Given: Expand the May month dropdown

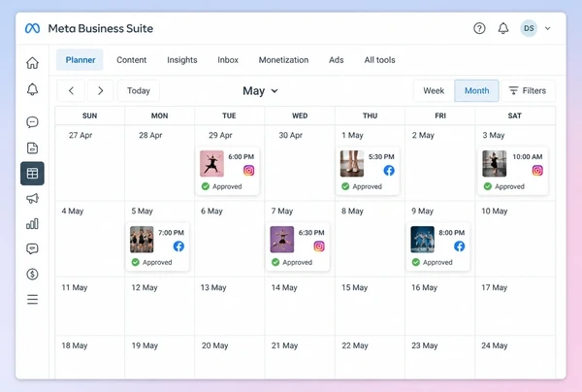Looking at the screenshot, I should tap(260, 90).
